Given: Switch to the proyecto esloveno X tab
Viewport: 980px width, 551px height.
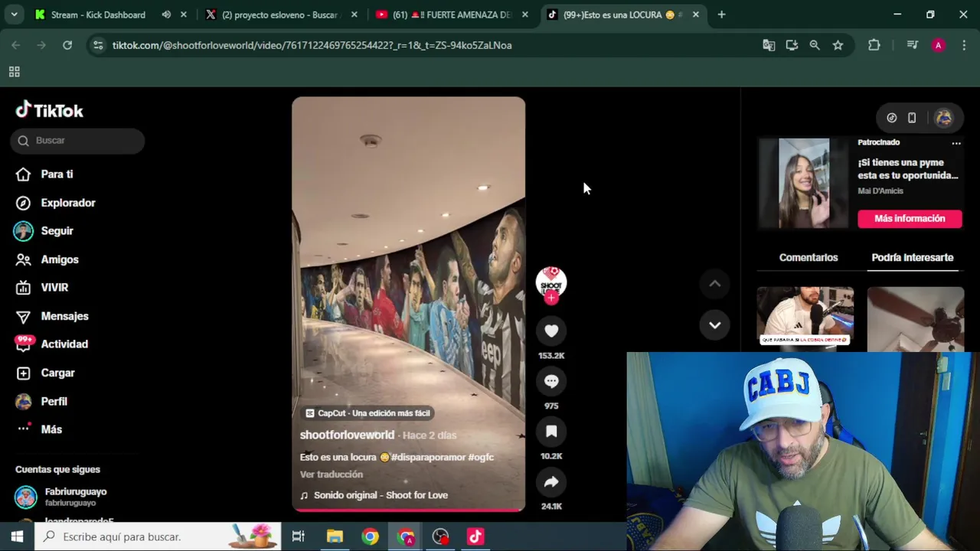Looking at the screenshot, I should 279,15.
